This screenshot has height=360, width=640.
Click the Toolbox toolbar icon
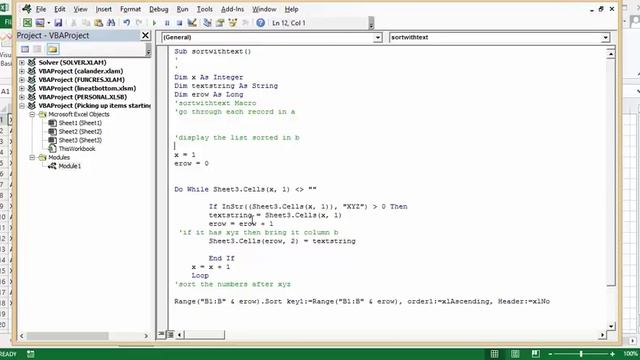point(245,23)
